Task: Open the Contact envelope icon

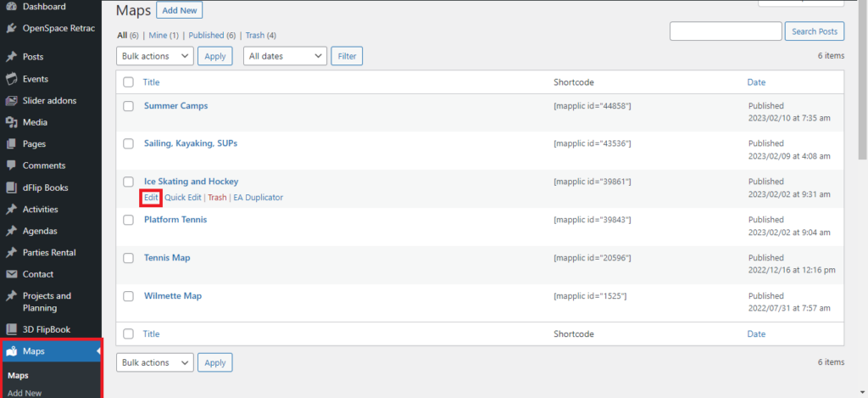Action: click(x=11, y=274)
